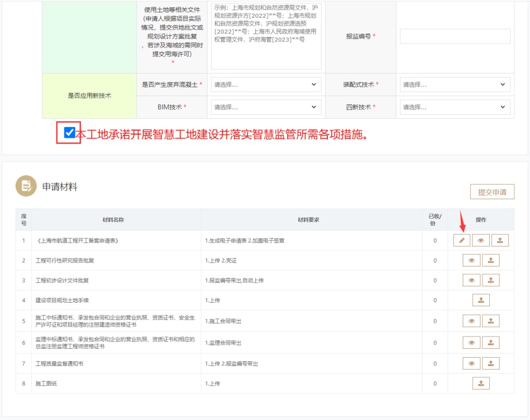This screenshot has width=530, height=420.
Task: Preview 《上海市航道工程开工备案申请表》 with the eye icon
Action: tap(481, 240)
